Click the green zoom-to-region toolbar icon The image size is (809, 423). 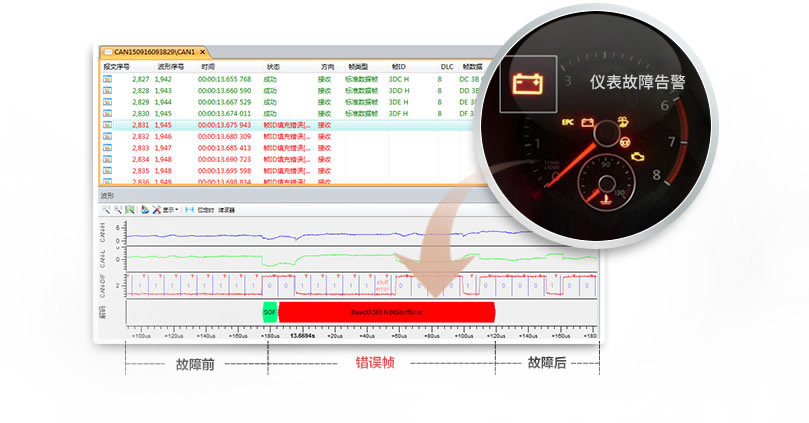point(130,209)
